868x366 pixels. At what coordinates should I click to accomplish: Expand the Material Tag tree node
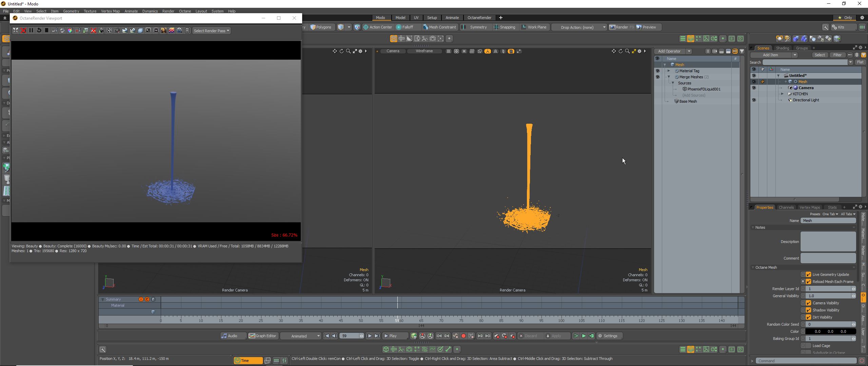pos(669,71)
